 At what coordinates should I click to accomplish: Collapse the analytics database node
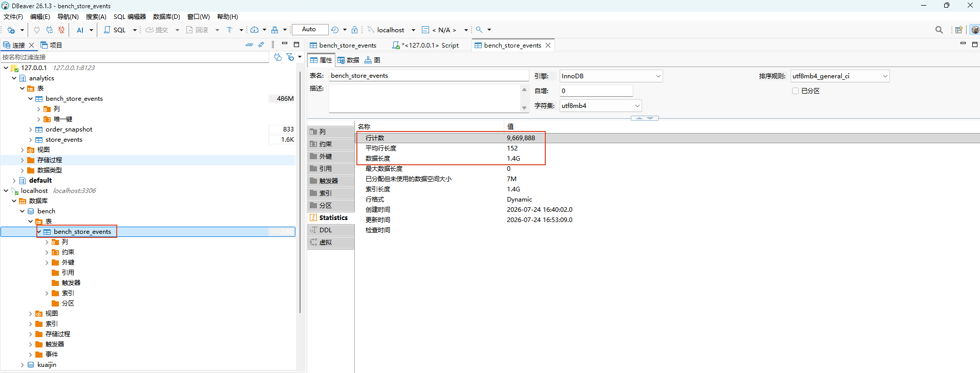[x=14, y=78]
